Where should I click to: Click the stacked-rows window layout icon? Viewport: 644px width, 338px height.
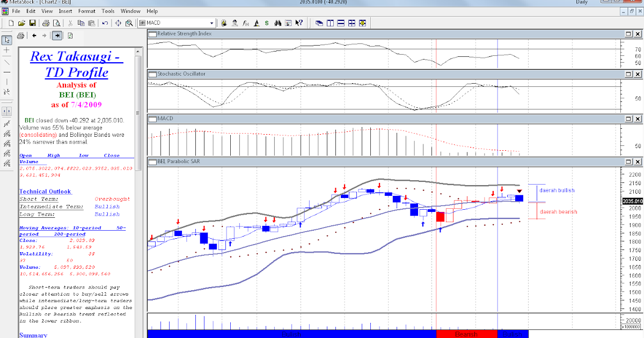341,23
